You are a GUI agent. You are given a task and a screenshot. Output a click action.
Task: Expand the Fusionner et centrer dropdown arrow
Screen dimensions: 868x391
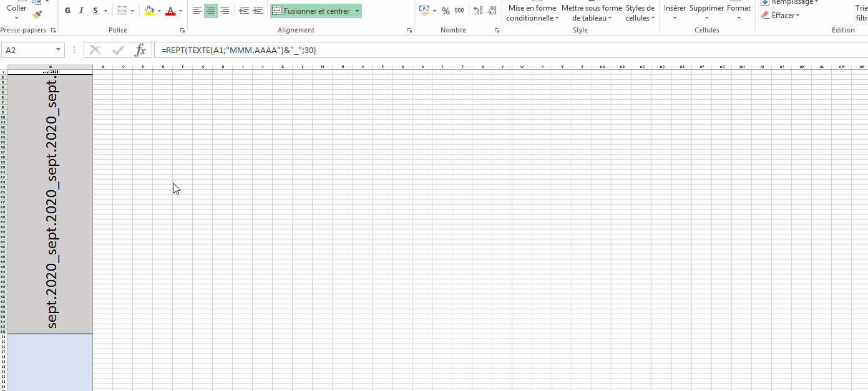tap(357, 11)
